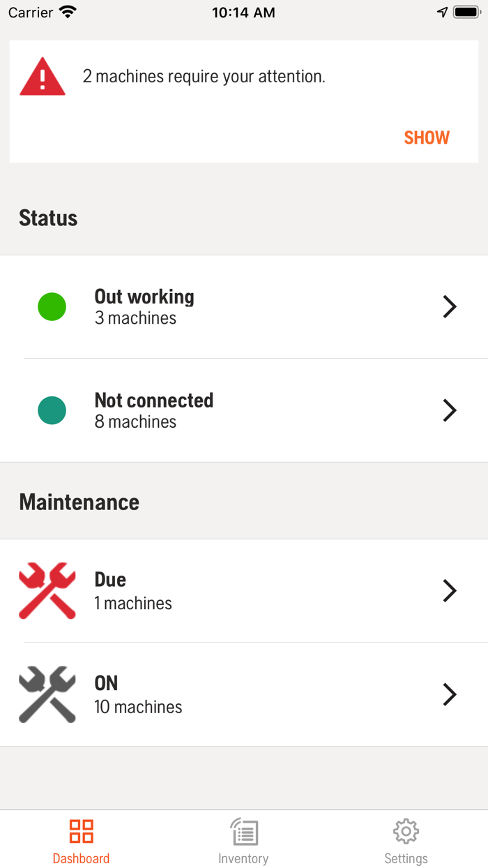Tap the Inventory list icon

tap(244, 832)
